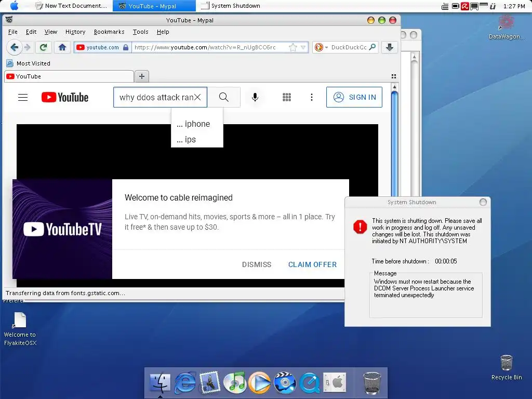Open the trash can in the dock
This screenshot has width=532, height=399.
coord(372,383)
